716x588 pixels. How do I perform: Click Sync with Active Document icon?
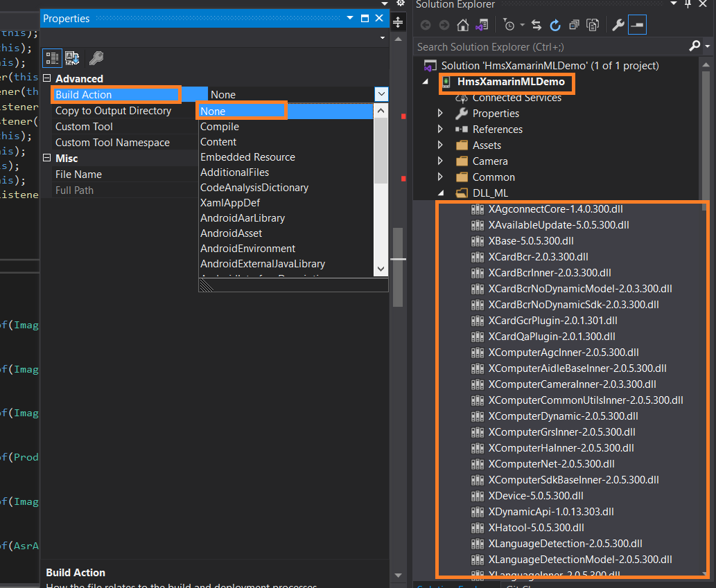pyautogui.click(x=536, y=25)
